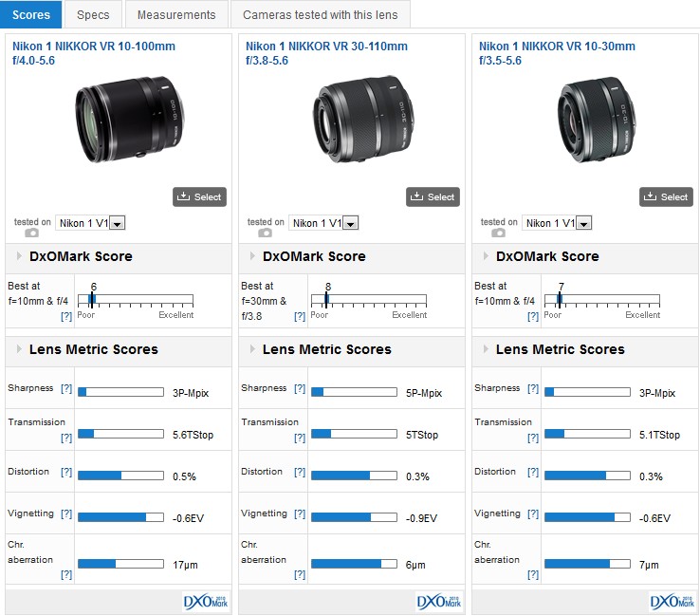Image resolution: width=700 pixels, height=616 pixels.
Task: Open Cameras tested with this lens tab
Action: coord(320,15)
